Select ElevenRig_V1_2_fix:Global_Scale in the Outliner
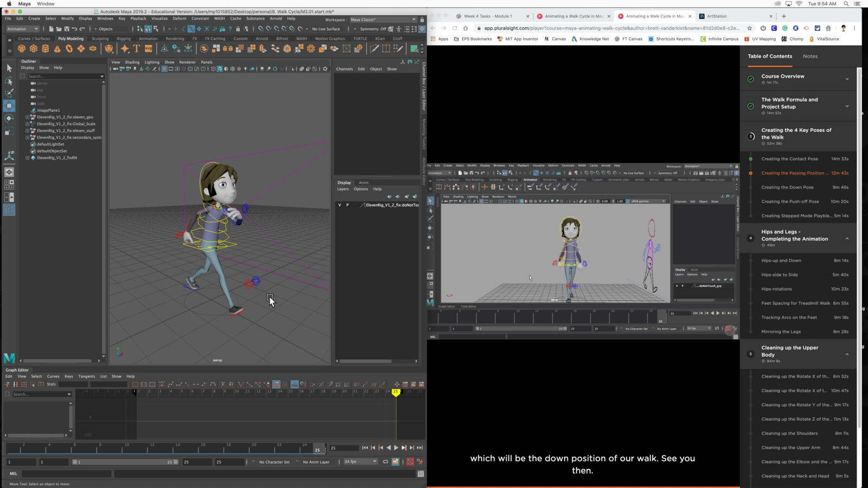 pyautogui.click(x=66, y=124)
